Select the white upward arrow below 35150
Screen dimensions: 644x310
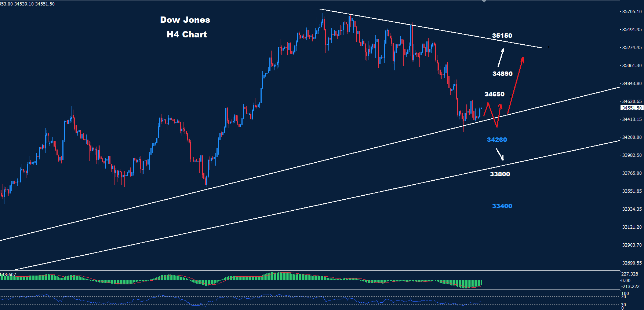501,57
